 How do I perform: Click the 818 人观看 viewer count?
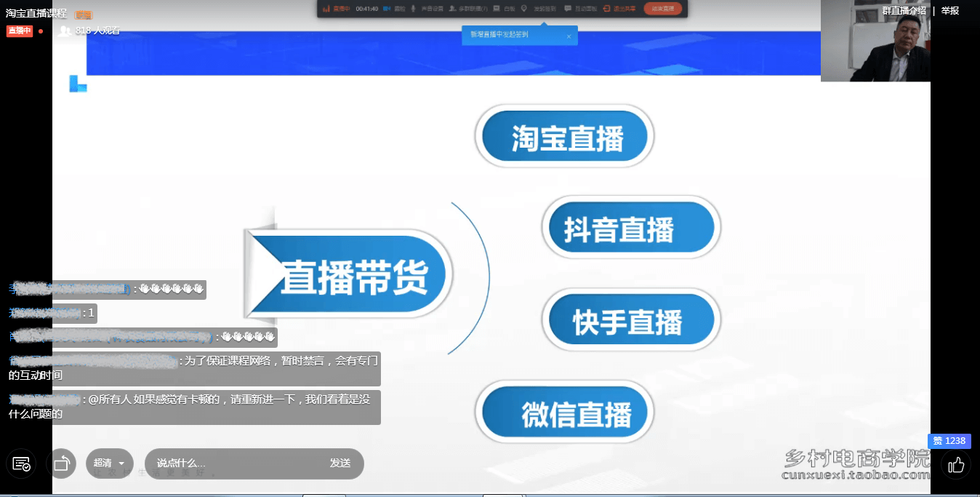[x=97, y=31]
